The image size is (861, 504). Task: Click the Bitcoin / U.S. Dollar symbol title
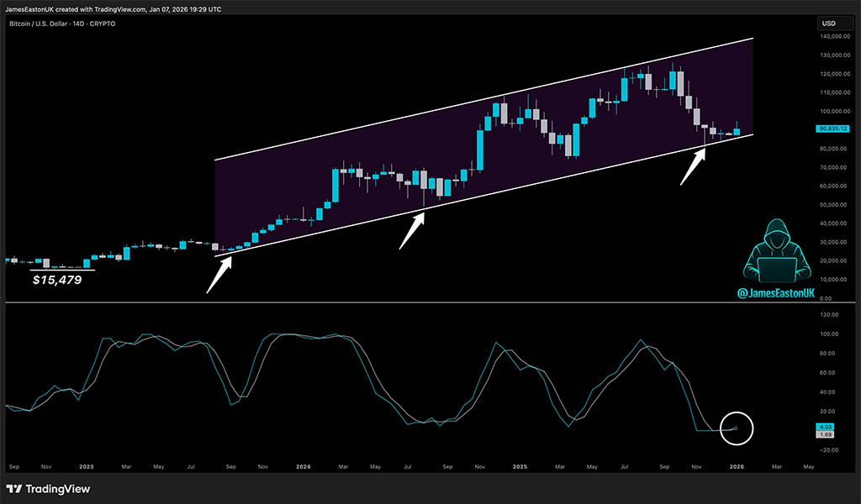click(x=60, y=24)
